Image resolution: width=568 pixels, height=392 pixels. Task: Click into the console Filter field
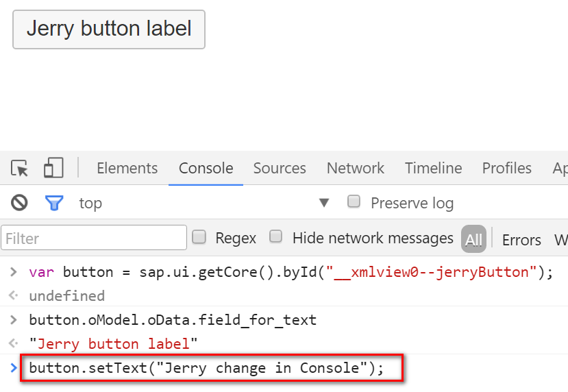tap(94, 238)
